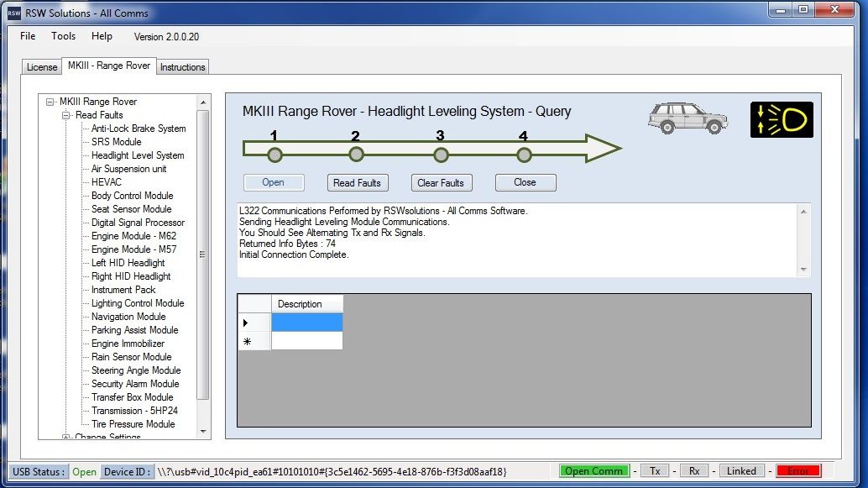Select Steering Angle Module

pyautogui.click(x=136, y=370)
